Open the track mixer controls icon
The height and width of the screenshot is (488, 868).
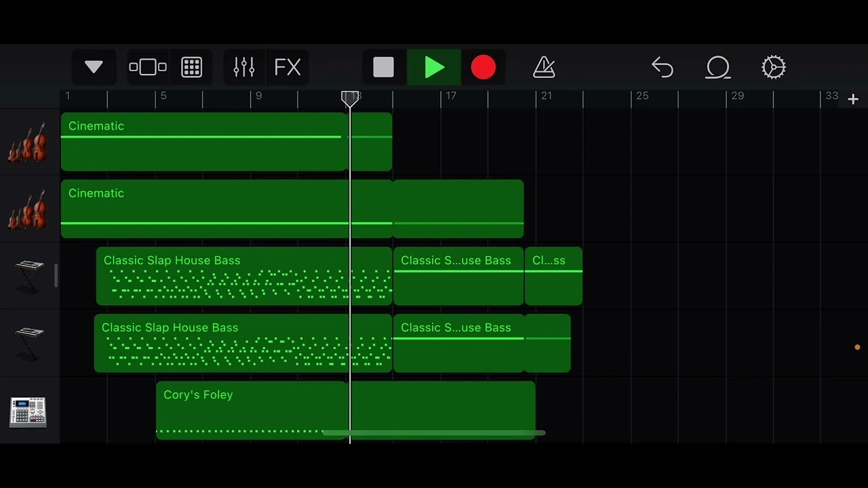click(x=243, y=67)
